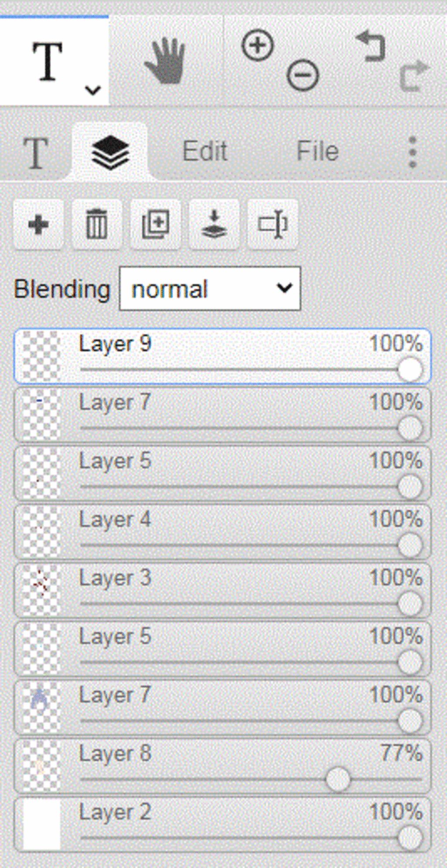Rename the selected layer icon
Screen dimensions: 447x868
pyautogui.click(x=273, y=225)
